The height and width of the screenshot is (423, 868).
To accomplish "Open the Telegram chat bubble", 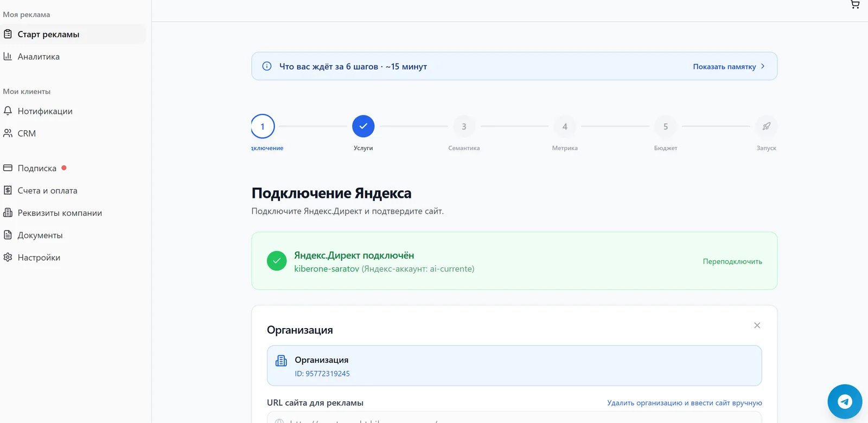I will tap(845, 402).
